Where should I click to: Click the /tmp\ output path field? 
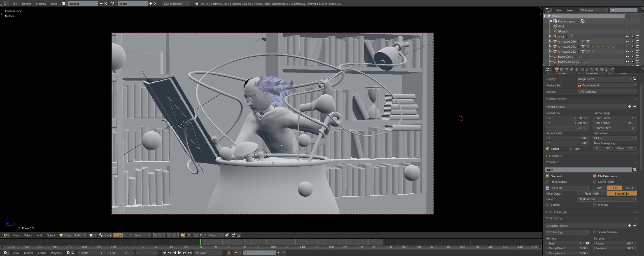pyautogui.click(x=588, y=170)
